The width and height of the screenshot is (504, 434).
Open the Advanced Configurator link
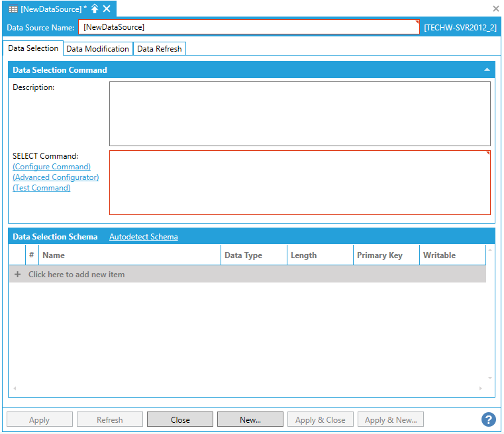56,177
